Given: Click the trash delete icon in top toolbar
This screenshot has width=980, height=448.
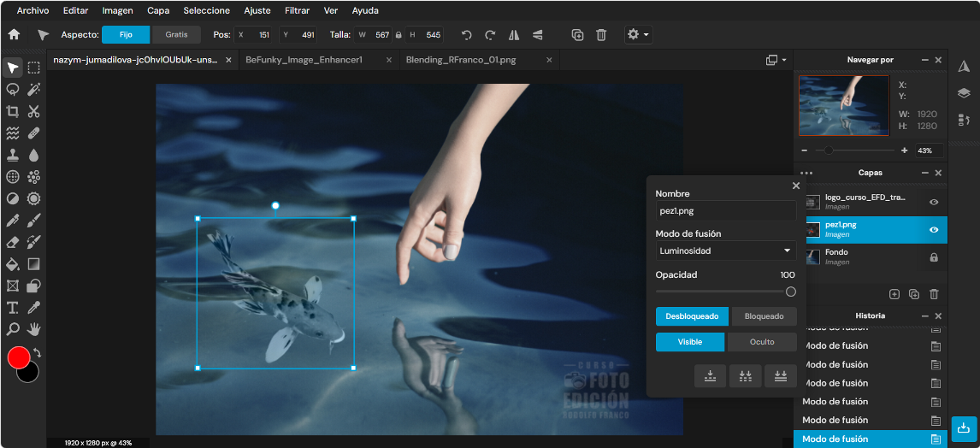Looking at the screenshot, I should coord(600,35).
